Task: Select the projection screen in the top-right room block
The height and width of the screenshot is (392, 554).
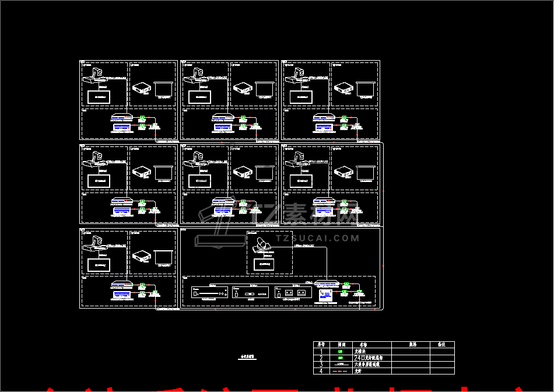Action: pos(366,89)
